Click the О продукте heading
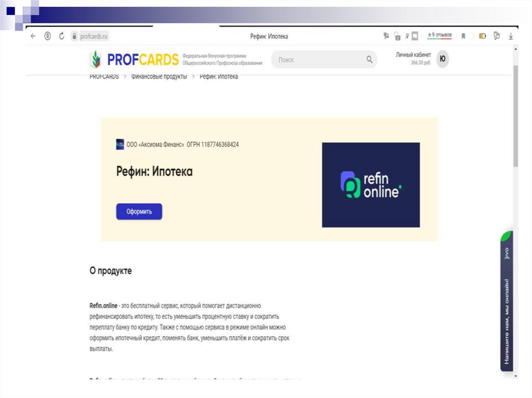 pos(111,271)
